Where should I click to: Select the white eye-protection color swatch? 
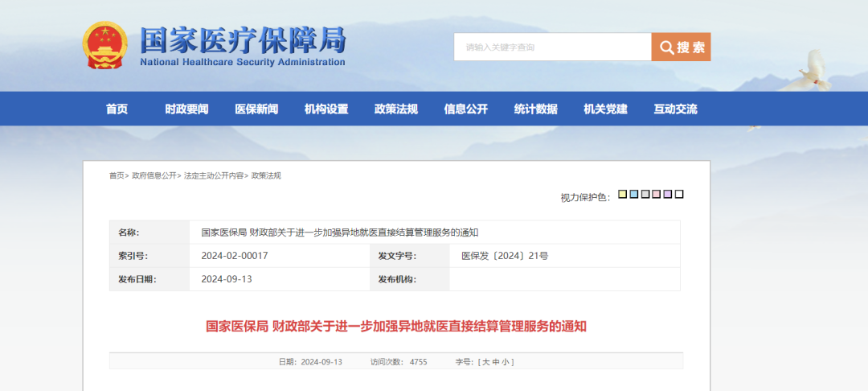click(x=679, y=194)
